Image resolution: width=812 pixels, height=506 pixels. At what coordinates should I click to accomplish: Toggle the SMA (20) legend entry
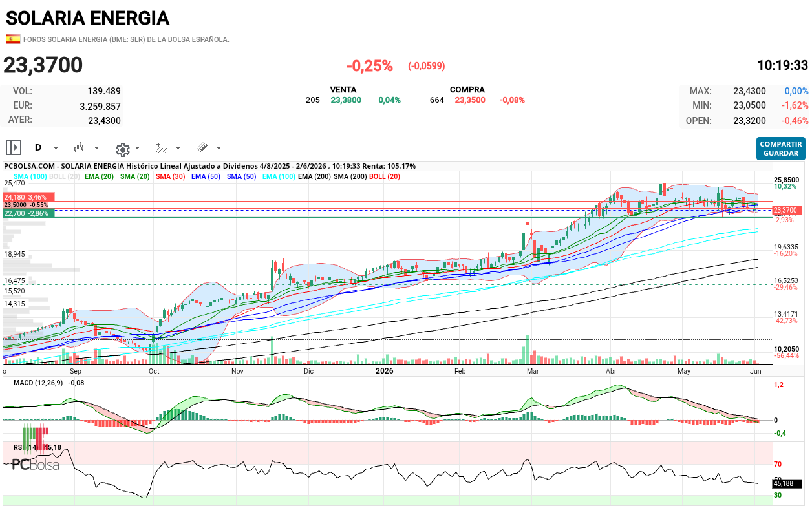(135, 176)
